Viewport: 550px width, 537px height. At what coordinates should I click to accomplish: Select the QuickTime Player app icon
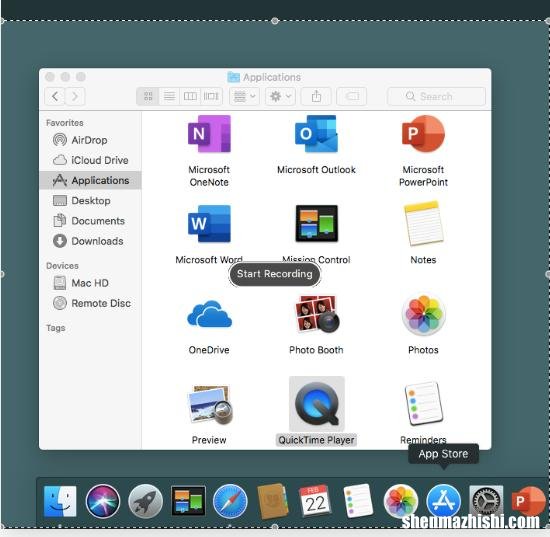click(317, 403)
